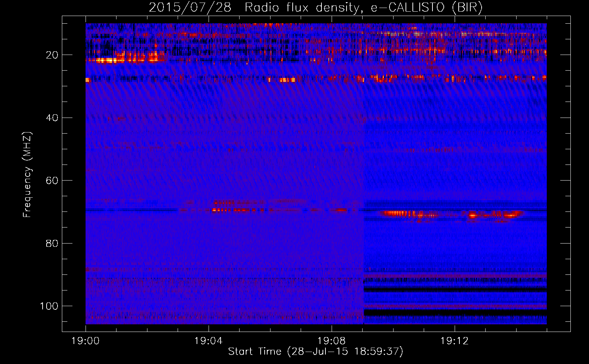Click the 20 frequency tick label

point(52,55)
